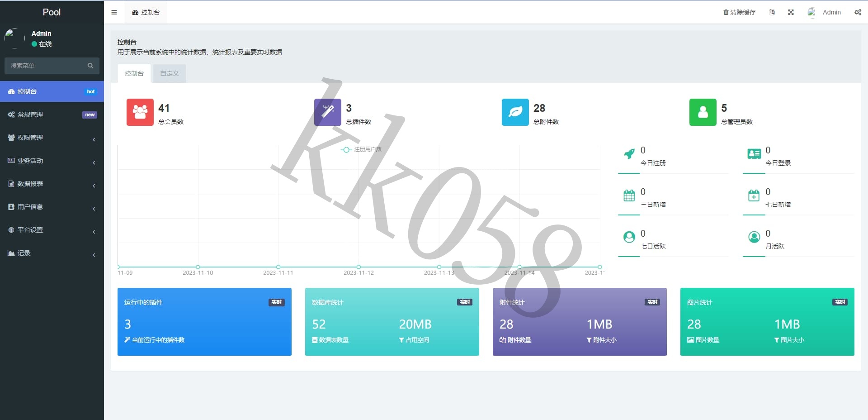Select 控制台 in the sidebar
Image resolution: width=868 pixels, height=420 pixels.
(x=52, y=91)
